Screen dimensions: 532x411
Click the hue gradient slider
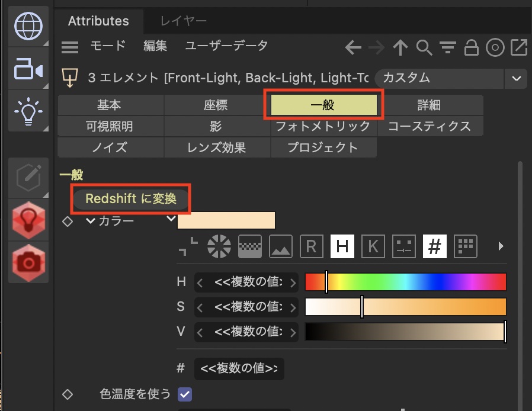[405, 282]
